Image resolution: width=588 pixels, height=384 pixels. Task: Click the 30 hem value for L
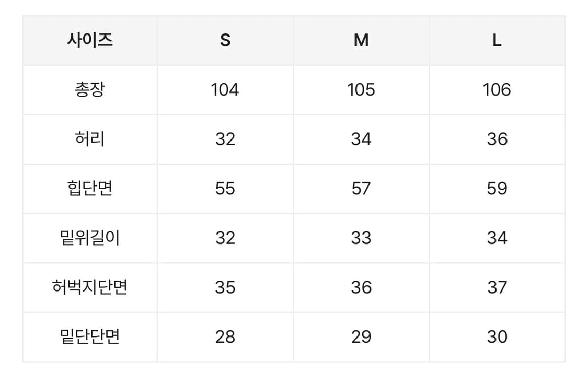pos(497,336)
